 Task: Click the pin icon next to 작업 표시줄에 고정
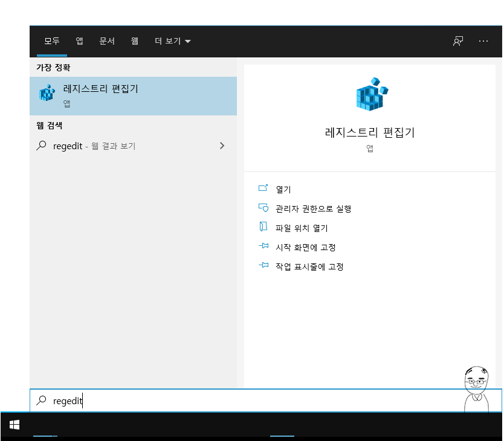click(x=263, y=265)
